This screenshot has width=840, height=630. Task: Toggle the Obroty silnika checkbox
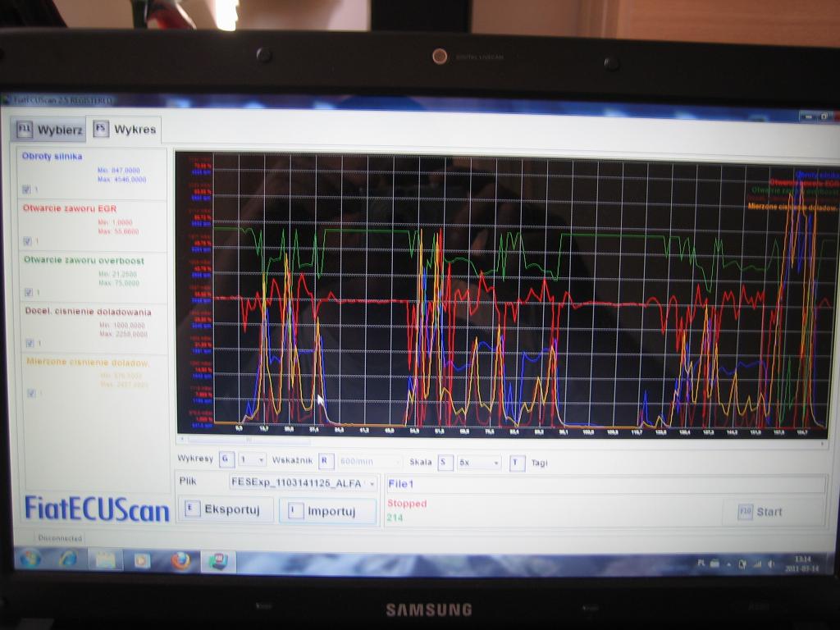(26, 189)
